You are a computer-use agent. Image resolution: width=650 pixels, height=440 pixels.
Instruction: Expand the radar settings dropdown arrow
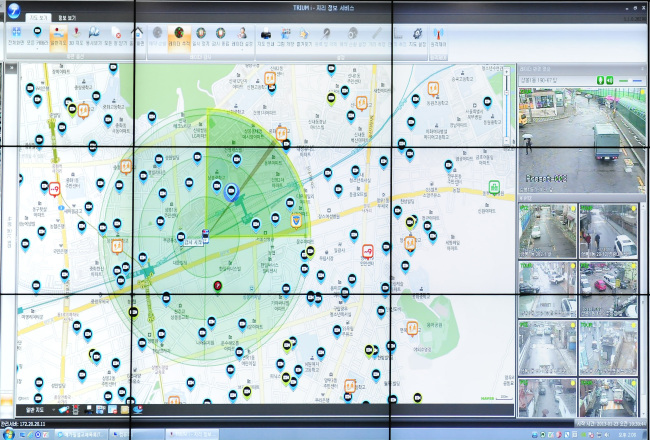coord(242,49)
